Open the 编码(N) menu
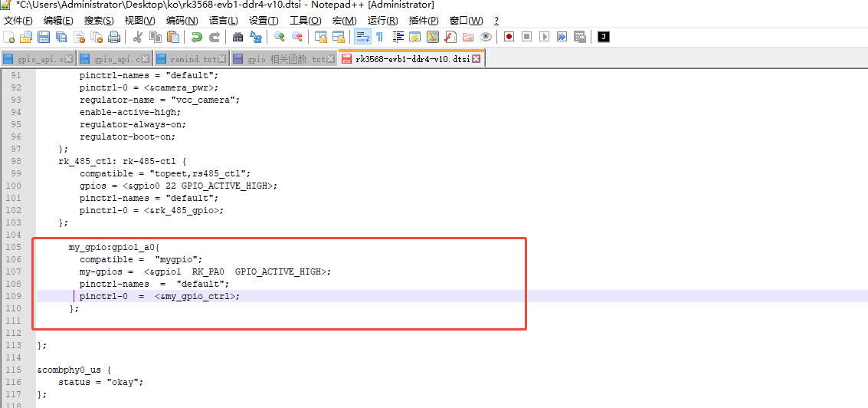 182,21
